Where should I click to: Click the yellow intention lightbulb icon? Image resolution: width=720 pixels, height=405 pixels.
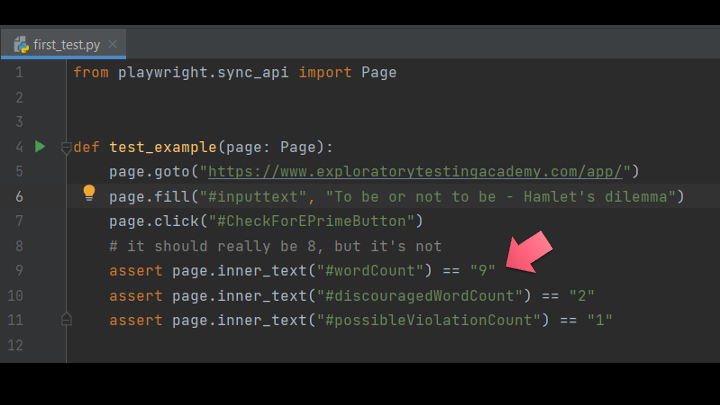coord(89,193)
